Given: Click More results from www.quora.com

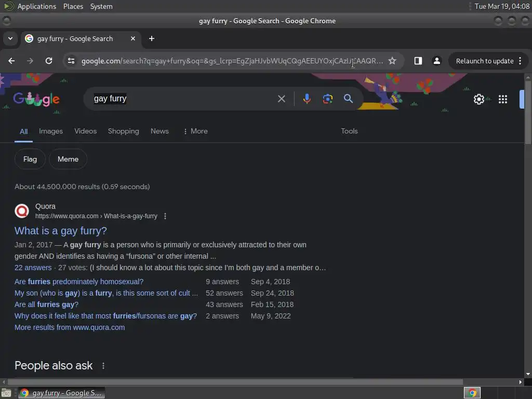Looking at the screenshot, I should (70, 327).
